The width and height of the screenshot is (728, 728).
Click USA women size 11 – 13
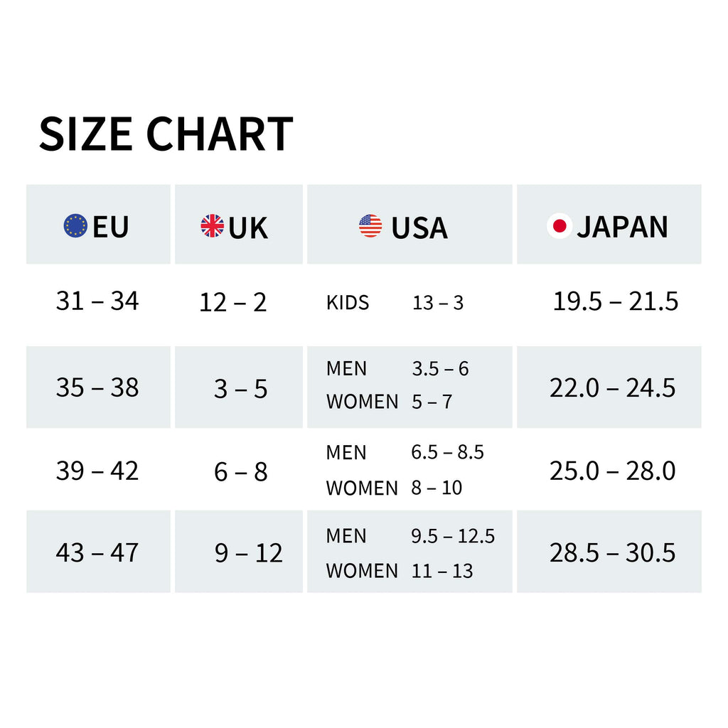click(x=442, y=571)
